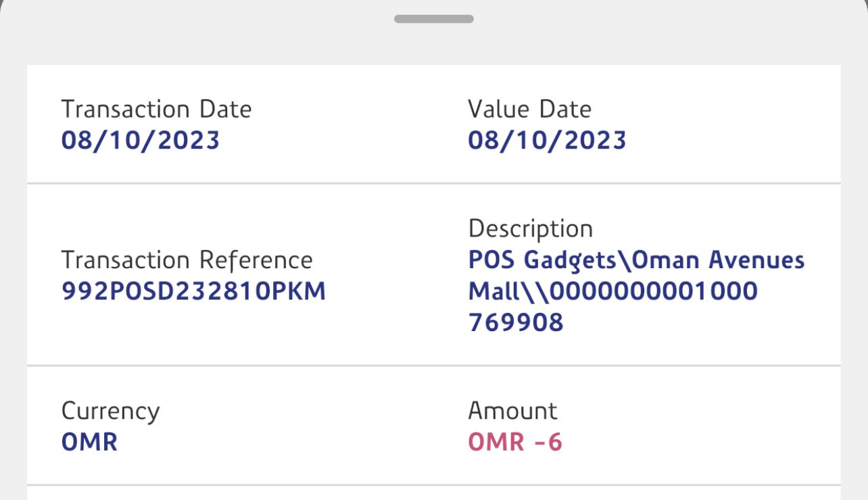Tap the Amount label
The height and width of the screenshot is (500, 868).
pyautogui.click(x=512, y=411)
